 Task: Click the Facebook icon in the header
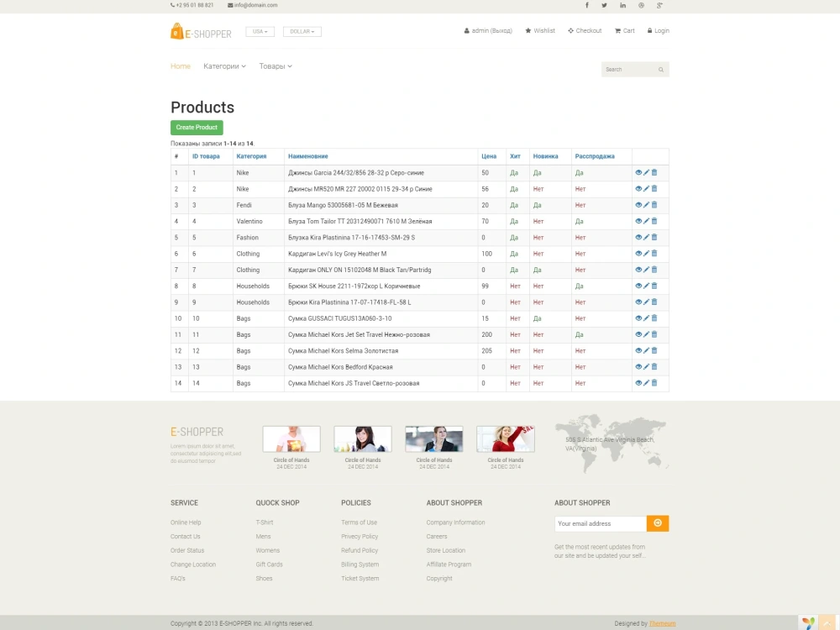click(586, 6)
